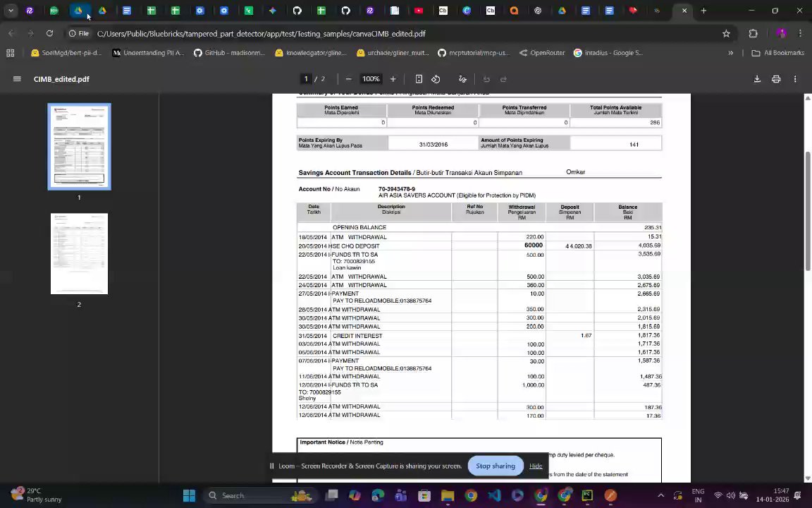Select page 2 thumbnail
Screen dimensions: 812x508
[x=79, y=253]
